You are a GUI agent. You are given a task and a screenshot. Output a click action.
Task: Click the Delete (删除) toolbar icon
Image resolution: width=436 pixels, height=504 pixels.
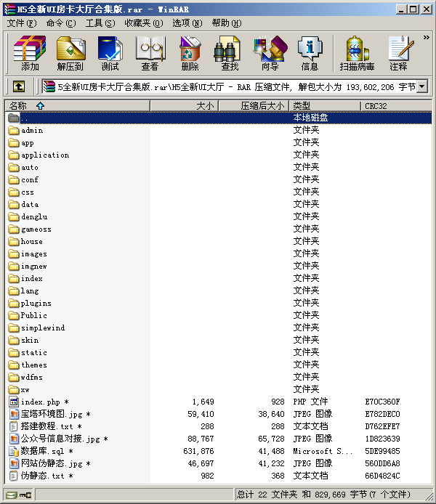[190, 53]
